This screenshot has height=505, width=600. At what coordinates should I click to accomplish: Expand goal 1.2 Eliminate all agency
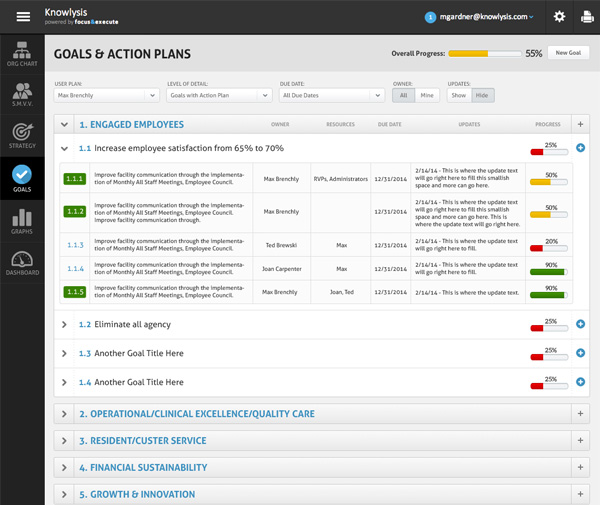[x=65, y=325]
